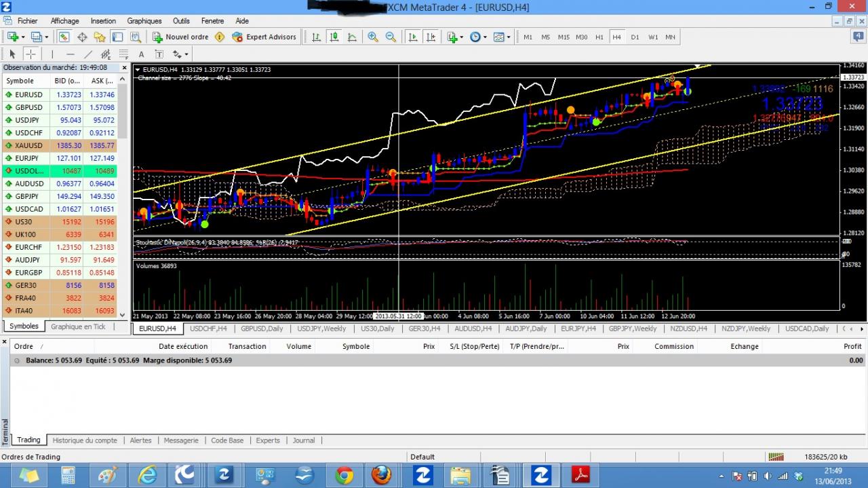Select the Trendline drawing tool
The image size is (868, 488).
pos(88,54)
